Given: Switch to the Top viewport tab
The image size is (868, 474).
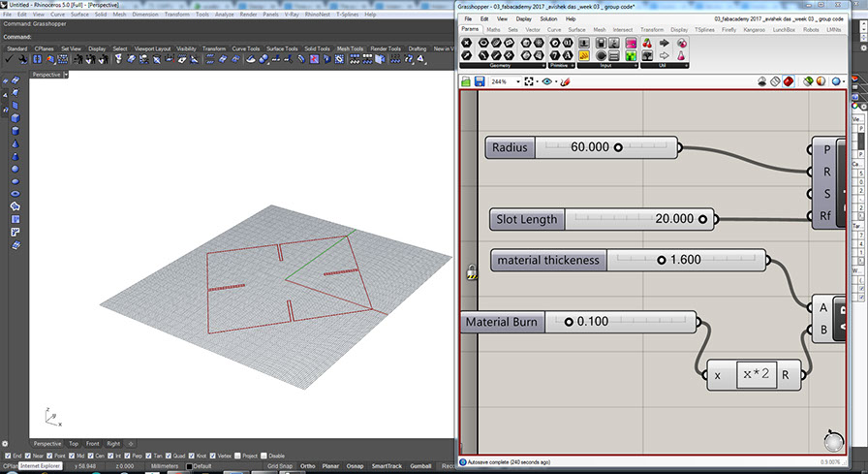Looking at the screenshot, I should (73, 444).
